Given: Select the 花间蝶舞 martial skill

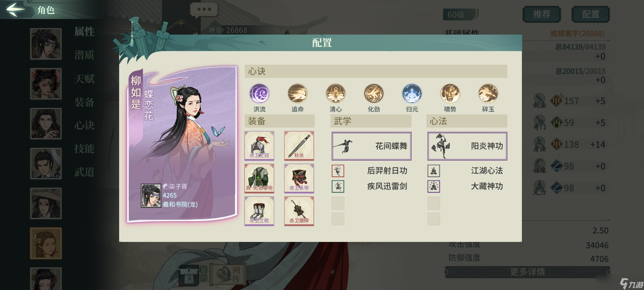Looking at the screenshot, I should click(x=371, y=146).
